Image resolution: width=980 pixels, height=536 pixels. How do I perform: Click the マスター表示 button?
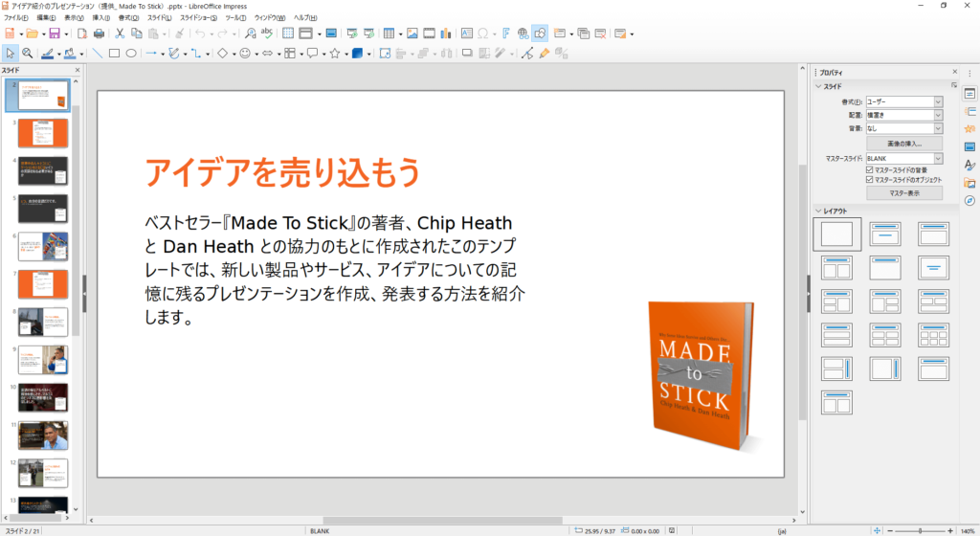904,193
